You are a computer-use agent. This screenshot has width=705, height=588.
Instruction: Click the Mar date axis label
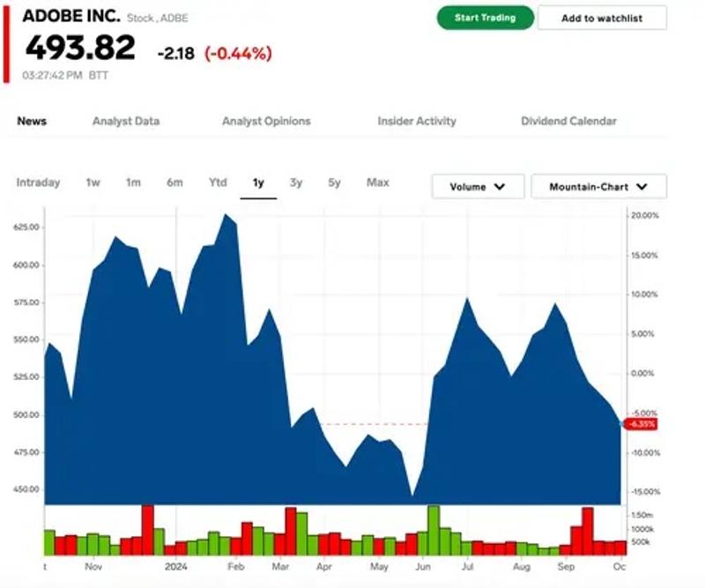point(280,567)
